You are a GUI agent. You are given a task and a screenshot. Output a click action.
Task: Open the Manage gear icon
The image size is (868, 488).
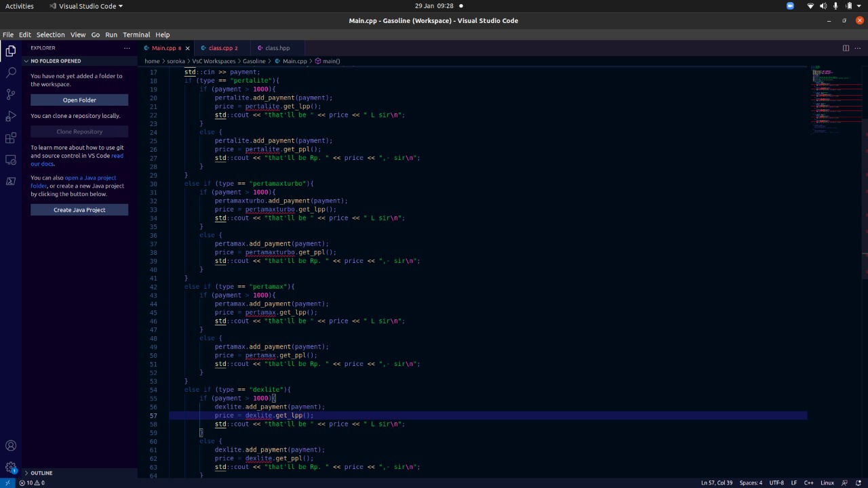pyautogui.click(x=11, y=467)
